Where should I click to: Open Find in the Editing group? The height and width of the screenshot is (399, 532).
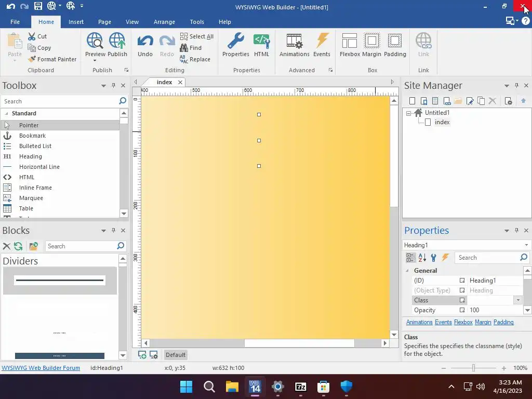point(191,48)
